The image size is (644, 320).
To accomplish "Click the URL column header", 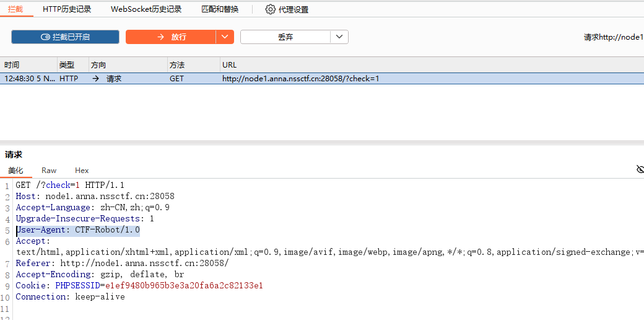I will [x=229, y=65].
